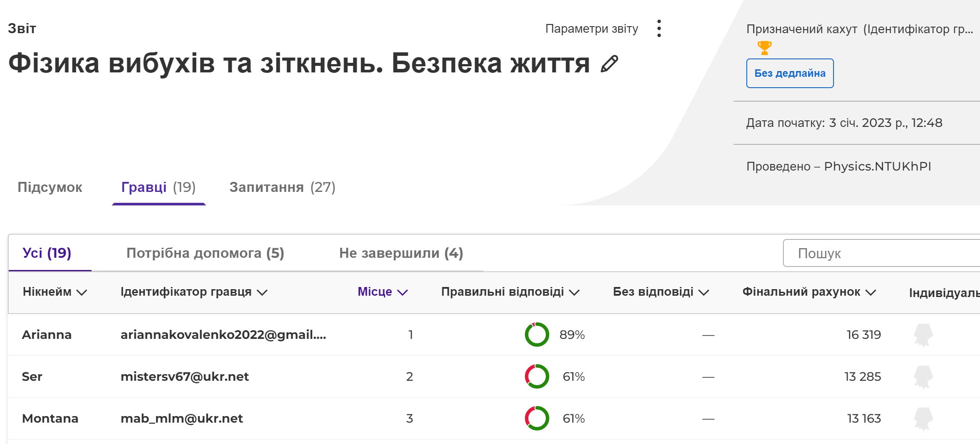
Task: Sort by Нікнейм column
Action: click(x=55, y=292)
